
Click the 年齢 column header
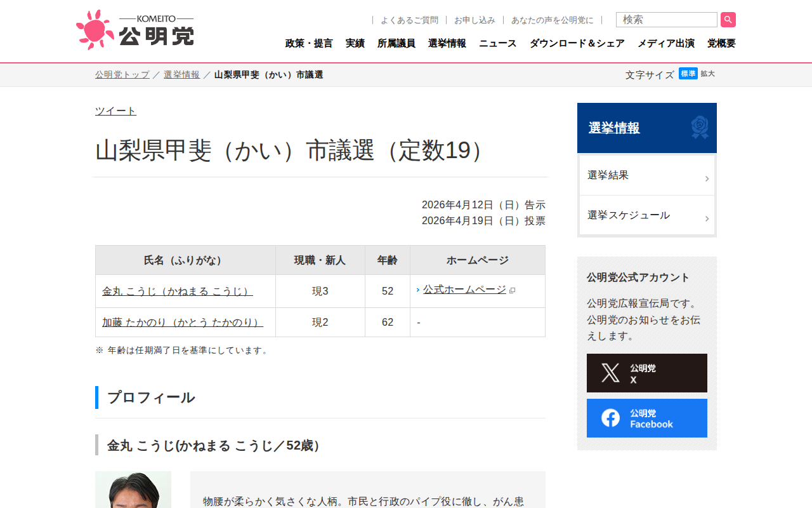[388, 260]
